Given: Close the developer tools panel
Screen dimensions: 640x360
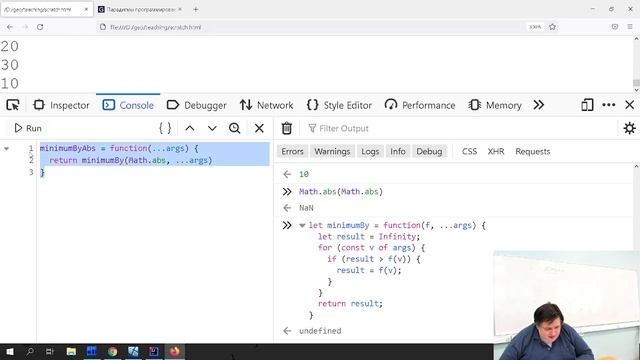Looking at the screenshot, I should [629, 105].
